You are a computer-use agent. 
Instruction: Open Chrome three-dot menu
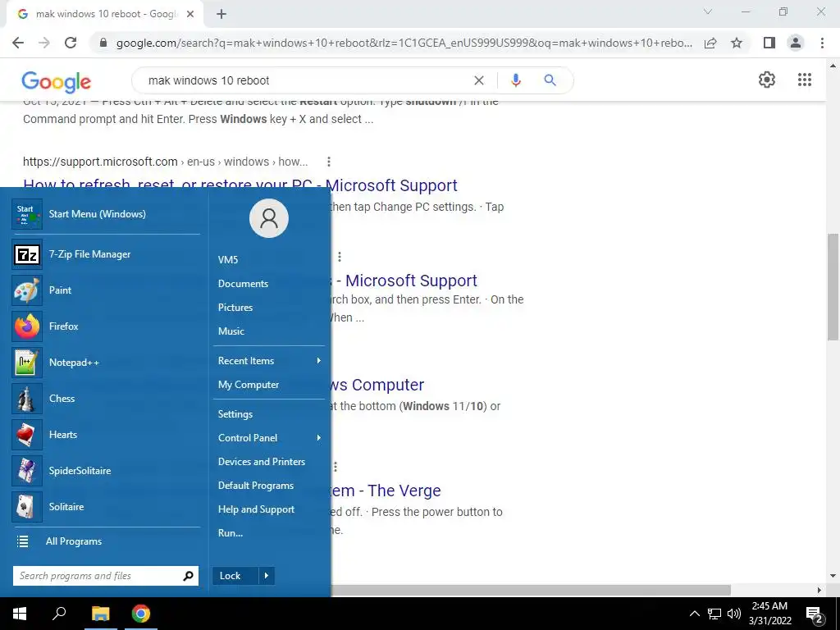822,43
